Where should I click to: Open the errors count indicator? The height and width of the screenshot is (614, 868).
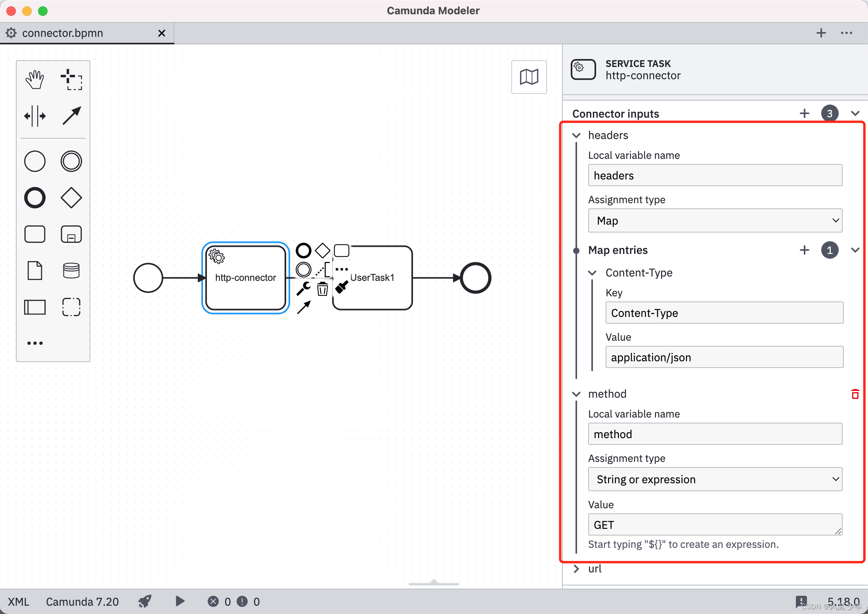click(219, 602)
